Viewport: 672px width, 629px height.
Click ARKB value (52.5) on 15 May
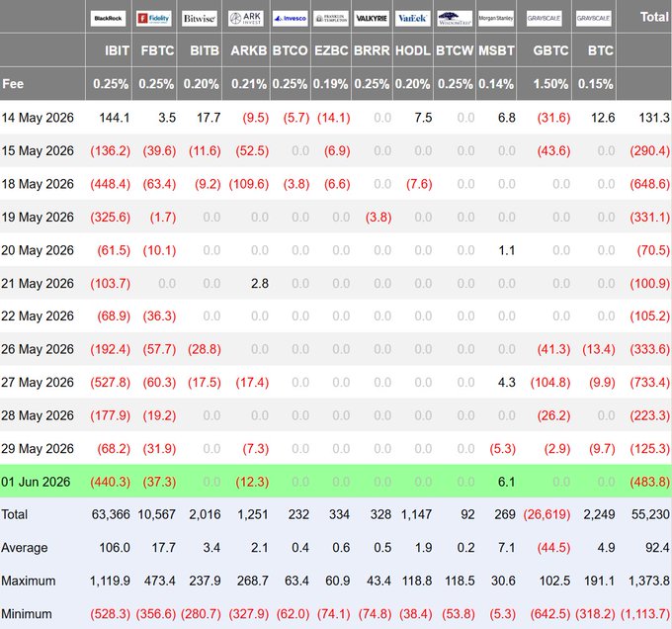click(252, 150)
